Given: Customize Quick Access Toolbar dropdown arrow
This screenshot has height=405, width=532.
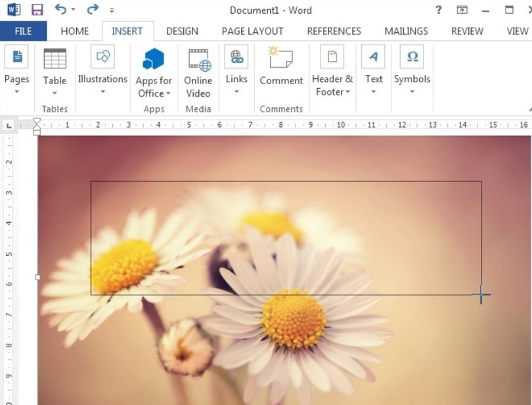Looking at the screenshot, I should [112, 11].
